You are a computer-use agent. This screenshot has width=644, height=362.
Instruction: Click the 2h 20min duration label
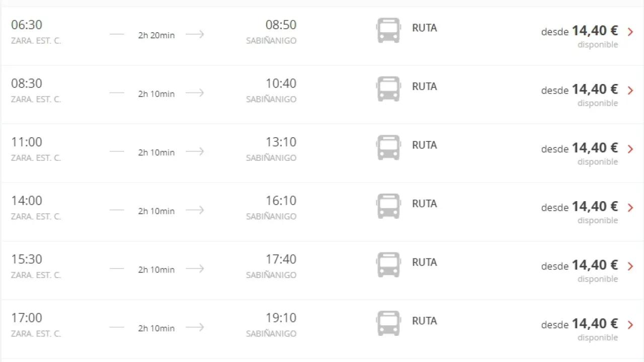156,35
